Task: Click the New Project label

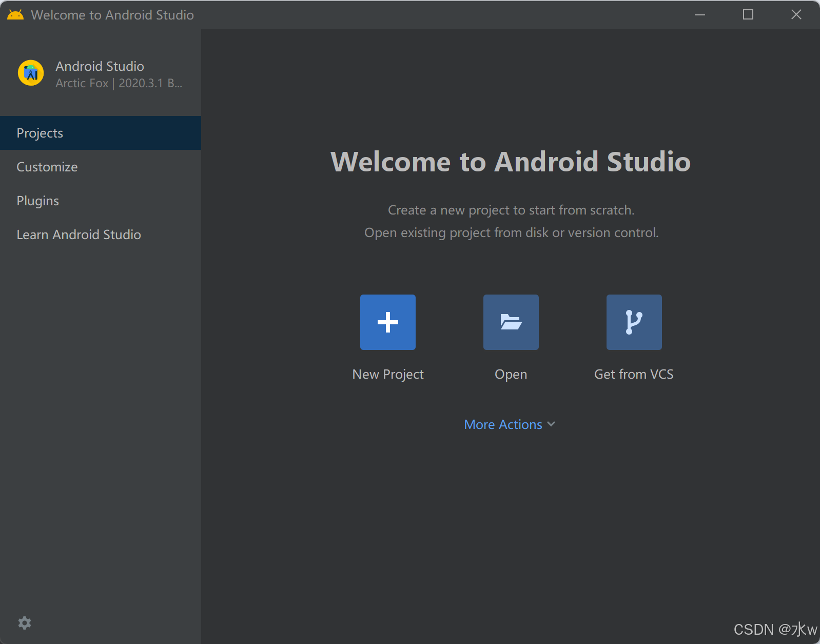Action: (x=388, y=375)
